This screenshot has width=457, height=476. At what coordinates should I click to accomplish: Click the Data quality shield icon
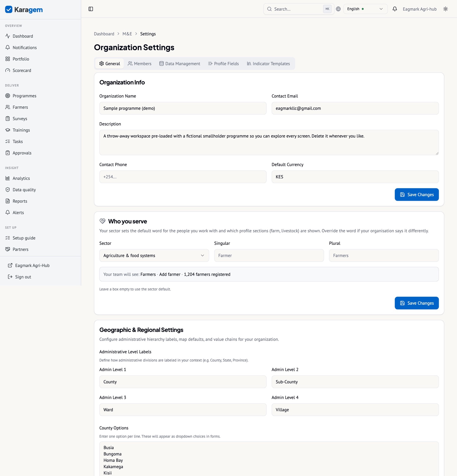click(x=8, y=190)
